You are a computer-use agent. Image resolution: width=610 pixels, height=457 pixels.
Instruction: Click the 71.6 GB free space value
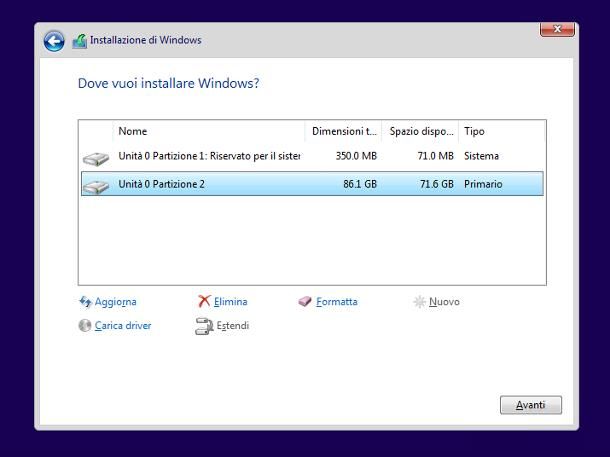(437, 184)
